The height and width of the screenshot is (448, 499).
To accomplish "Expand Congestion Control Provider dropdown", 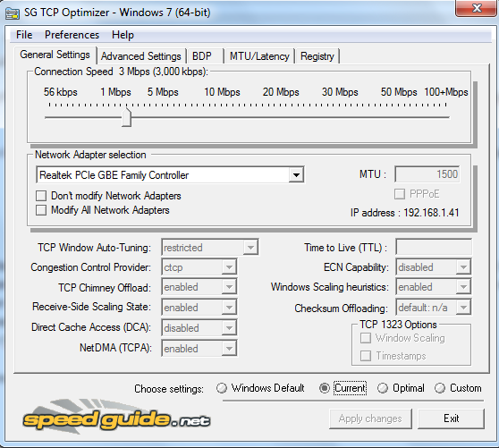I will [x=229, y=267].
